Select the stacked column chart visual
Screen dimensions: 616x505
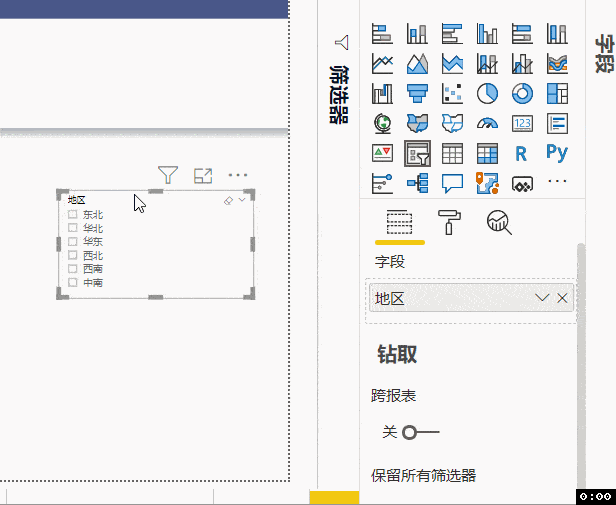pos(417,33)
